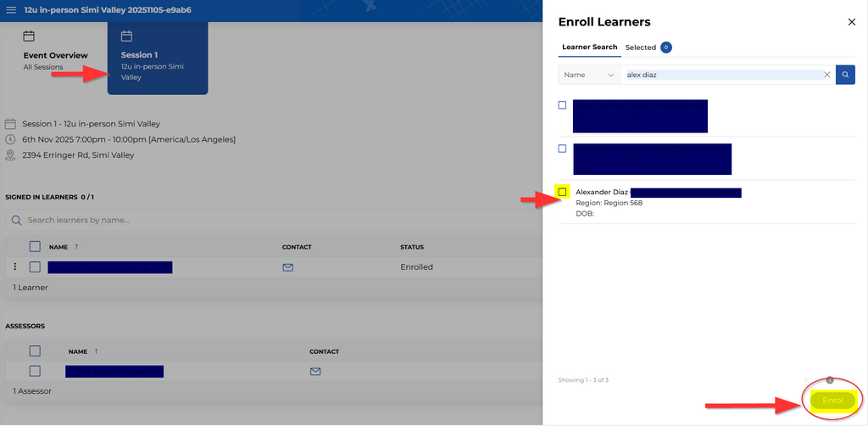This screenshot has height=426, width=868.
Task: Close the Enroll Learners panel
Action: (852, 22)
